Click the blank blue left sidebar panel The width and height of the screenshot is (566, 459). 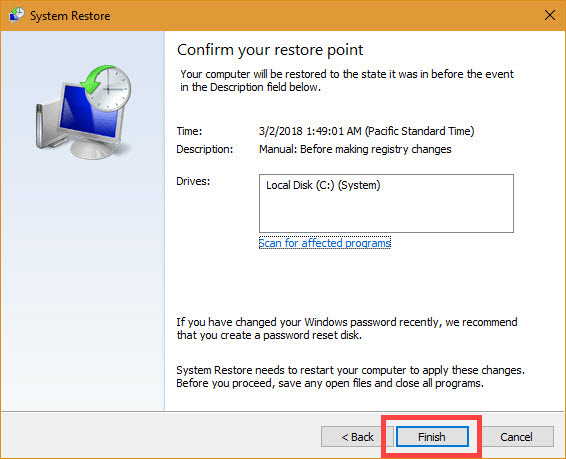[x=83, y=289]
